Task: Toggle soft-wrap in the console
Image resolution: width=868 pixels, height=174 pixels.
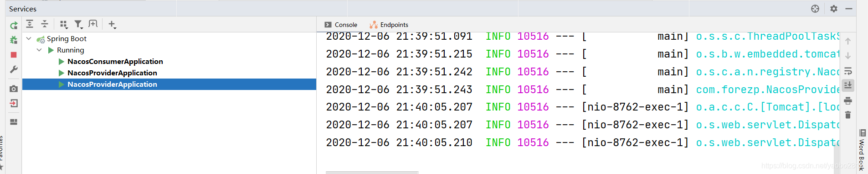Action: 848,71
